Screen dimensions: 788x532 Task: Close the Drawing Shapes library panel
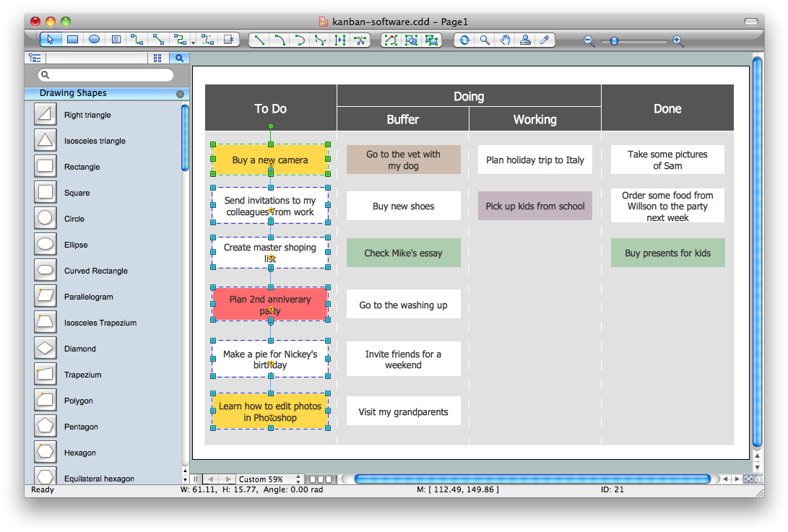coord(180,94)
